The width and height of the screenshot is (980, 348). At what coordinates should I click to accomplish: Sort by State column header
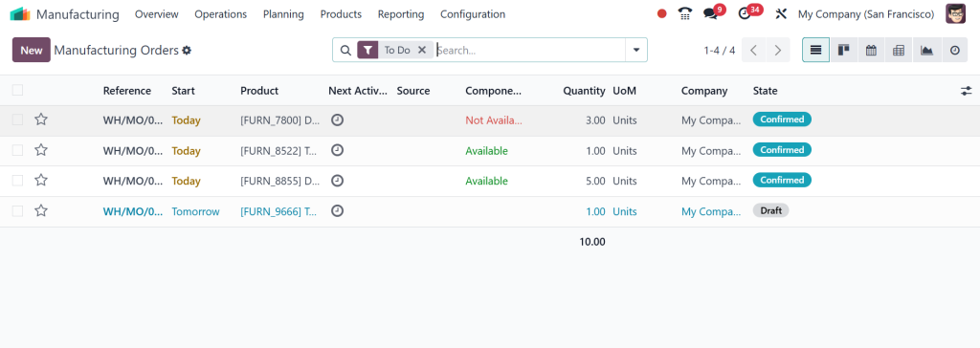[x=765, y=91]
